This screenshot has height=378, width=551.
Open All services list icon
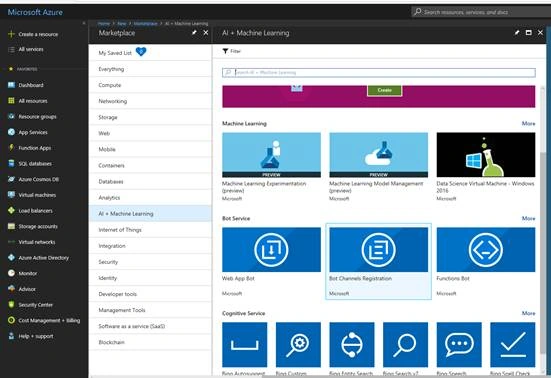(x=11, y=50)
